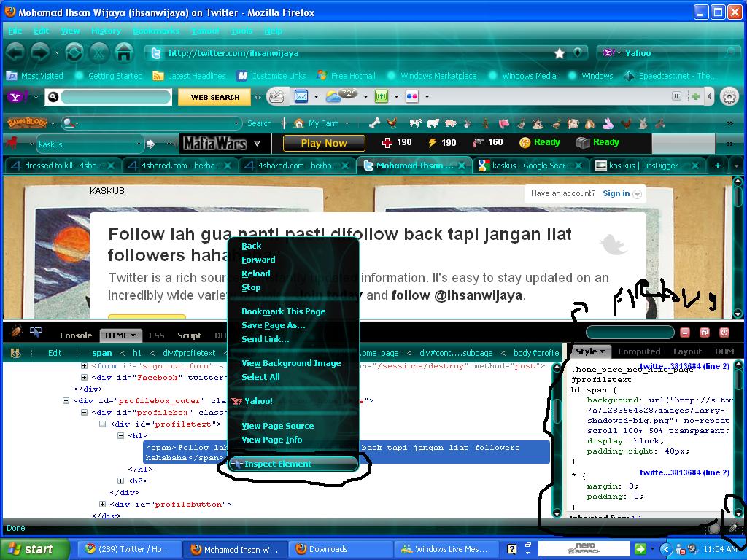Click the Barn Buddy logo
The height and width of the screenshot is (560, 747).
click(x=27, y=122)
